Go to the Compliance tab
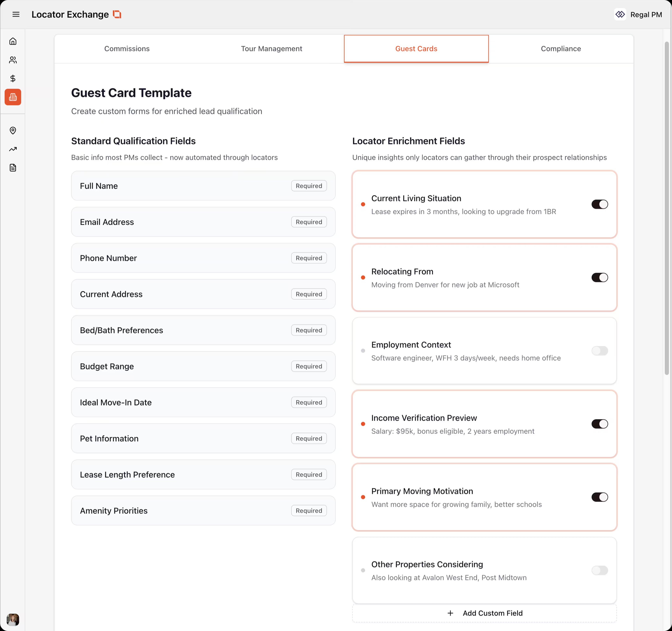Viewport: 672px width, 631px height. pyautogui.click(x=561, y=49)
